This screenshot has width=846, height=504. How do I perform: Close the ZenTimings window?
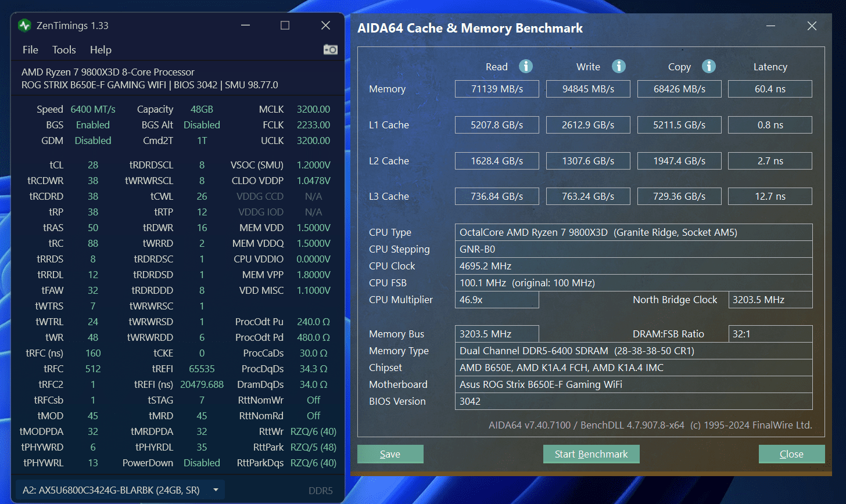click(x=326, y=26)
